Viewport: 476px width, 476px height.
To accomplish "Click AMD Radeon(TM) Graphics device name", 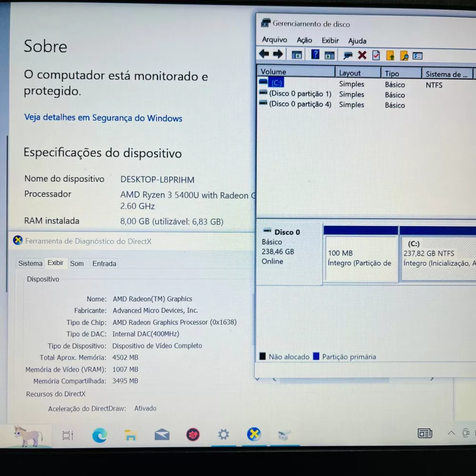I will (x=152, y=299).
